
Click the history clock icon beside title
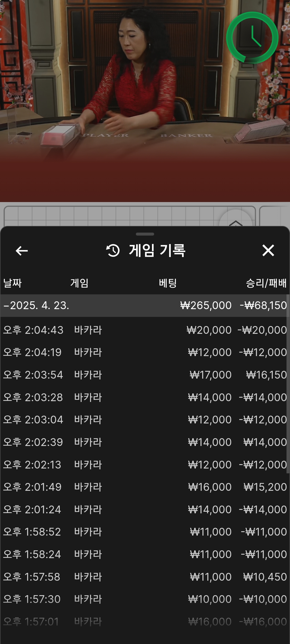pyautogui.click(x=113, y=251)
